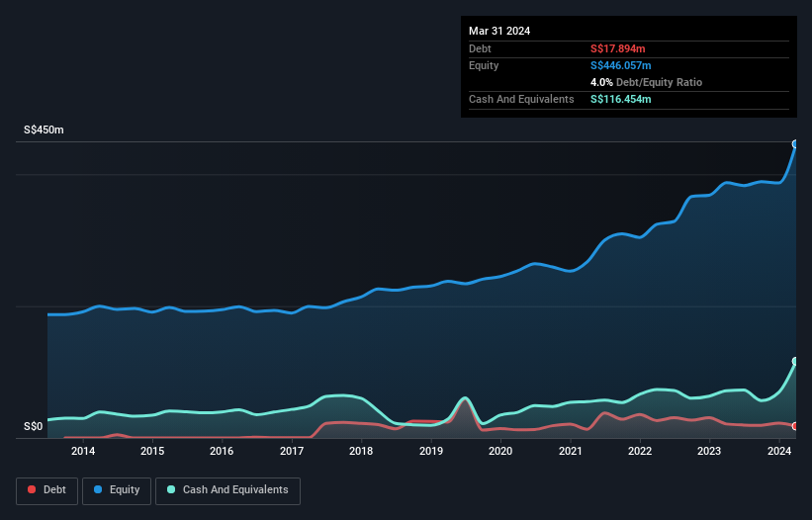Click the 2018 x-axis year label

pyautogui.click(x=361, y=452)
